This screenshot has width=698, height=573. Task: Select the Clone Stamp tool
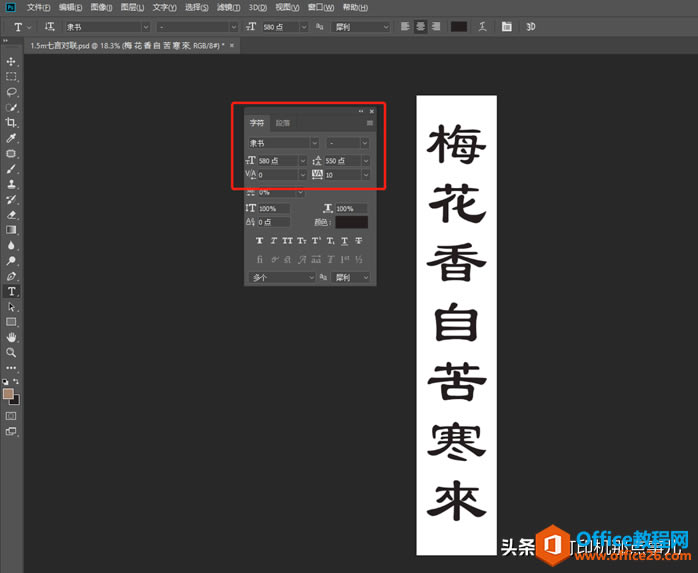(x=11, y=184)
